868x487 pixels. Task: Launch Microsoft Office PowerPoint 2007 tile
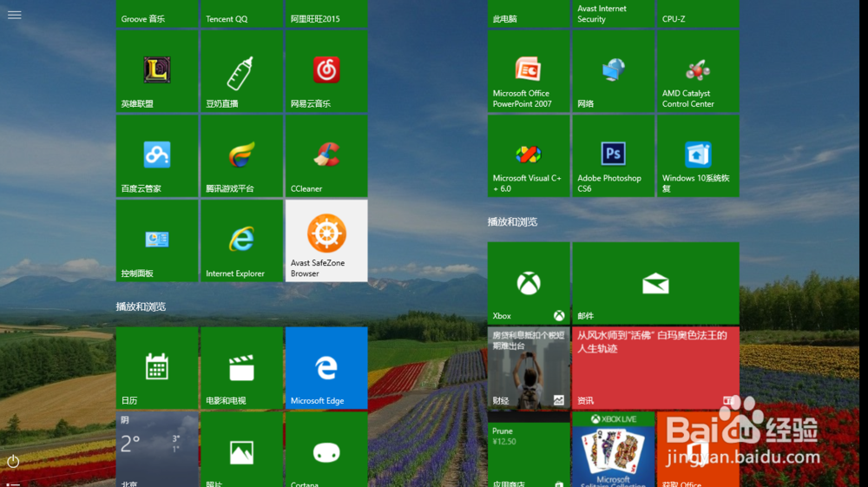point(529,71)
